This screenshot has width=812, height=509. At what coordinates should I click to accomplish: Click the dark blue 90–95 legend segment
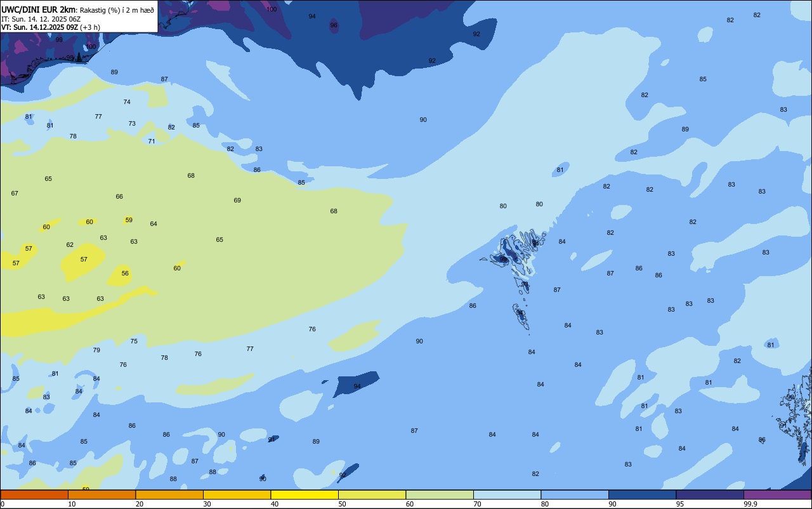(642, 494)
